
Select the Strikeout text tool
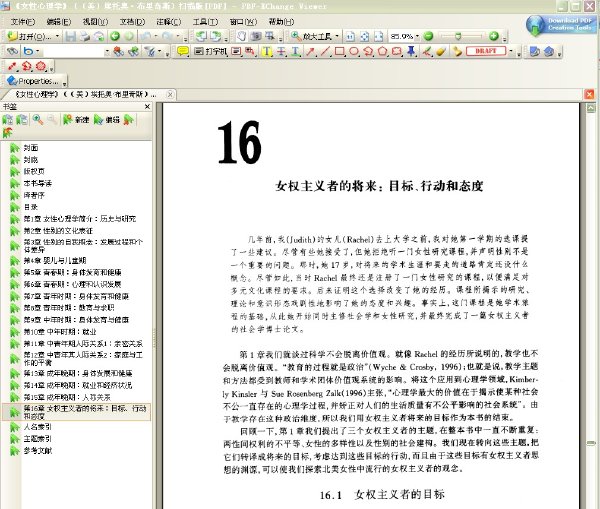pos(281,51)
